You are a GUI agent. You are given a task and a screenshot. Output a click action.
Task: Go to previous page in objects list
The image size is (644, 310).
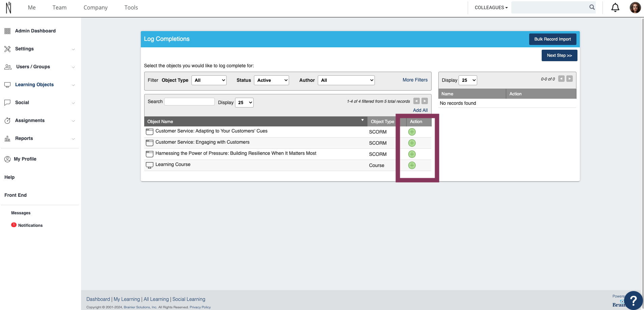click(x=416, y=101)
